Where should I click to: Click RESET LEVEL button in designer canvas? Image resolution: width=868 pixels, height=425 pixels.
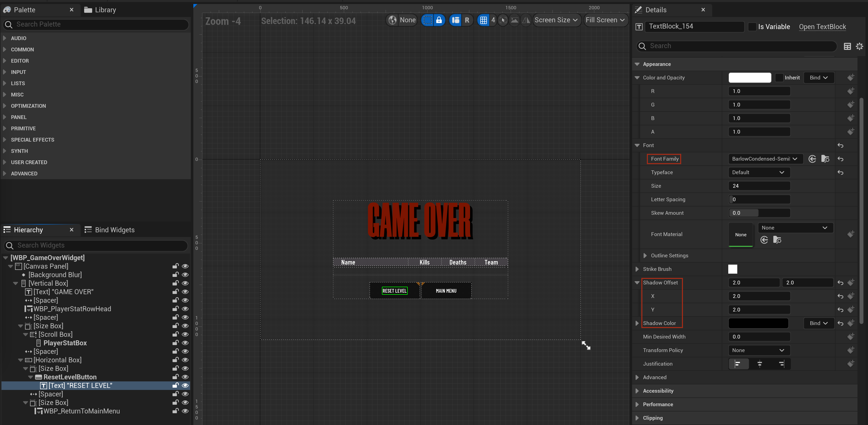pyautogui.click(x=395, y=290)
